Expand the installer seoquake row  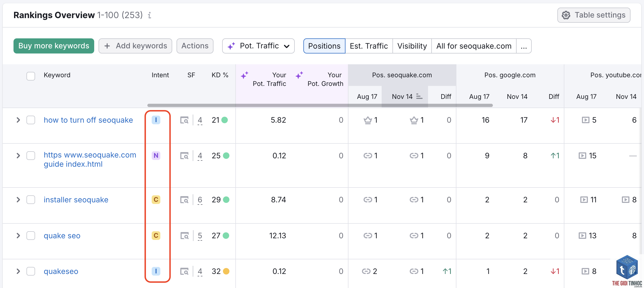click(x=18, y=200)
